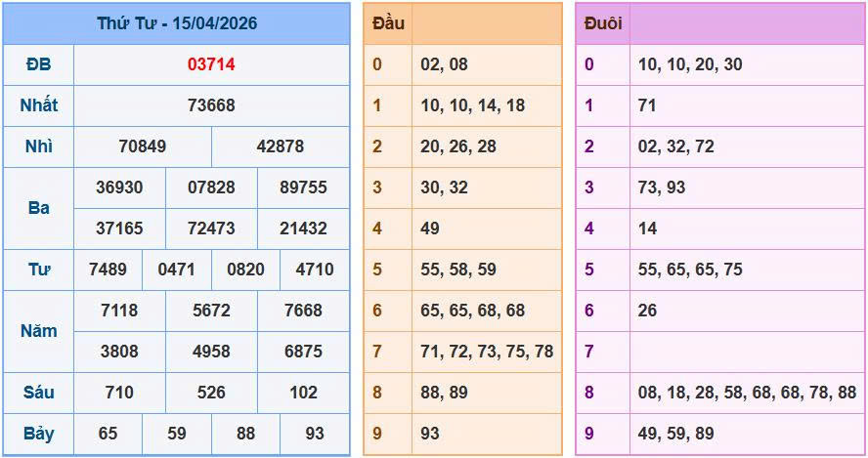Screen dimensions: 868x458
Task: Click fifth prize number 5672
Action: click(211, 311)
